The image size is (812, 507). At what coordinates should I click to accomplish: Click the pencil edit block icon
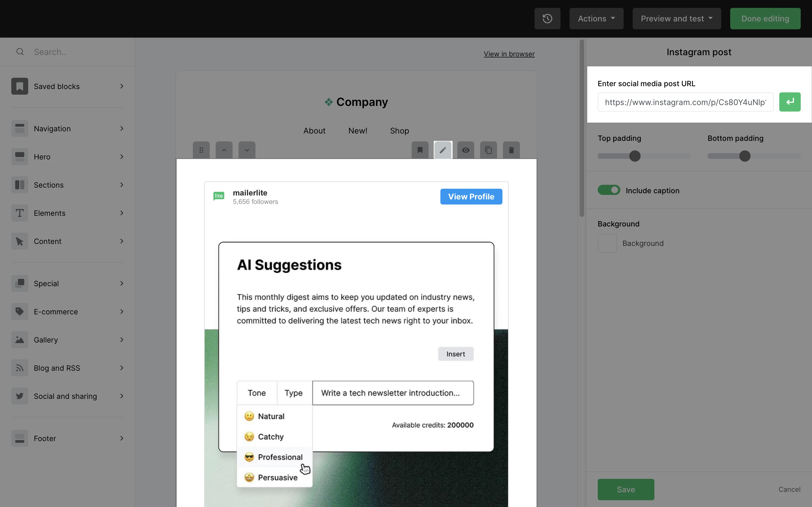(x=443, y=150)
